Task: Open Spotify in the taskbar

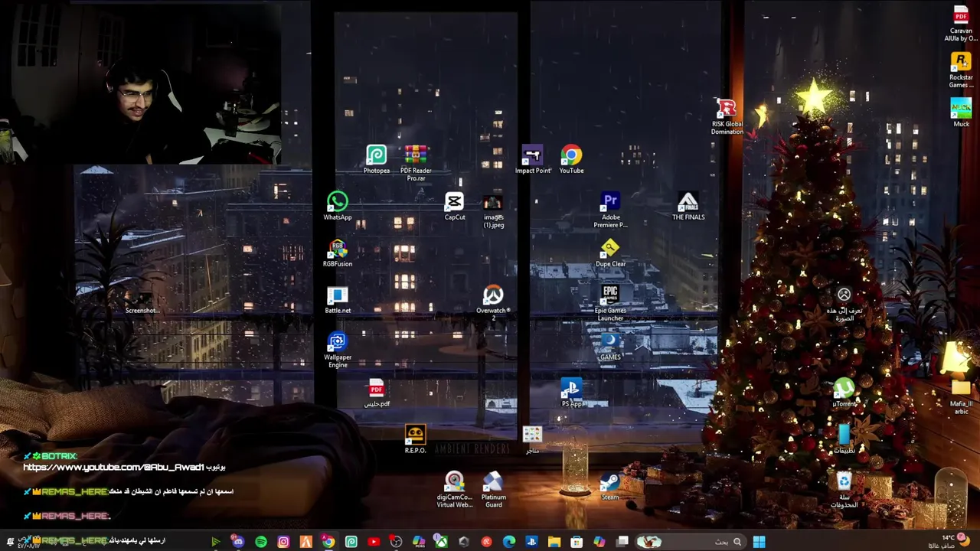Action: coord(260,542)
